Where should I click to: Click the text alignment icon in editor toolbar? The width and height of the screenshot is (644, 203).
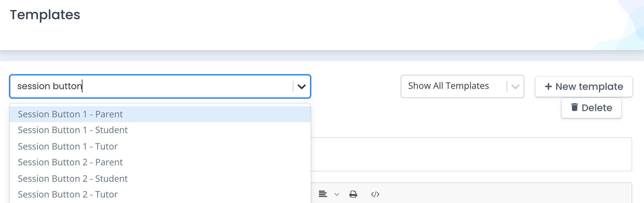pos(323,194)
